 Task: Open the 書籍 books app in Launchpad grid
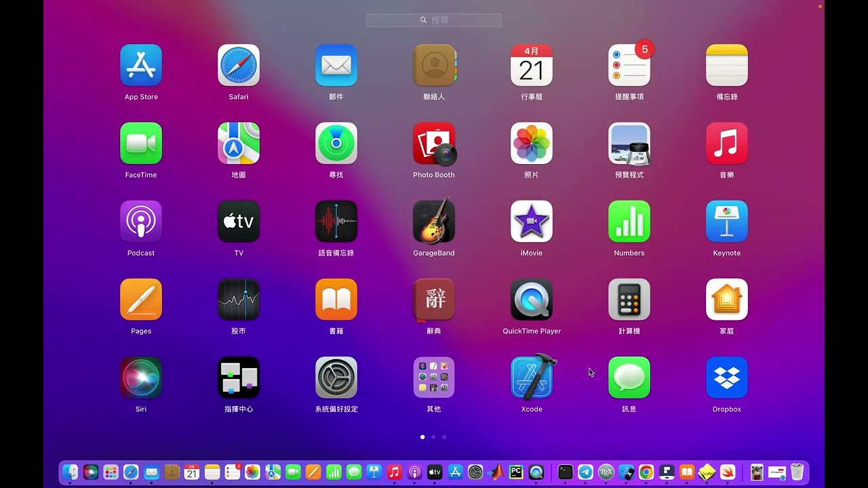coord(336,299)
